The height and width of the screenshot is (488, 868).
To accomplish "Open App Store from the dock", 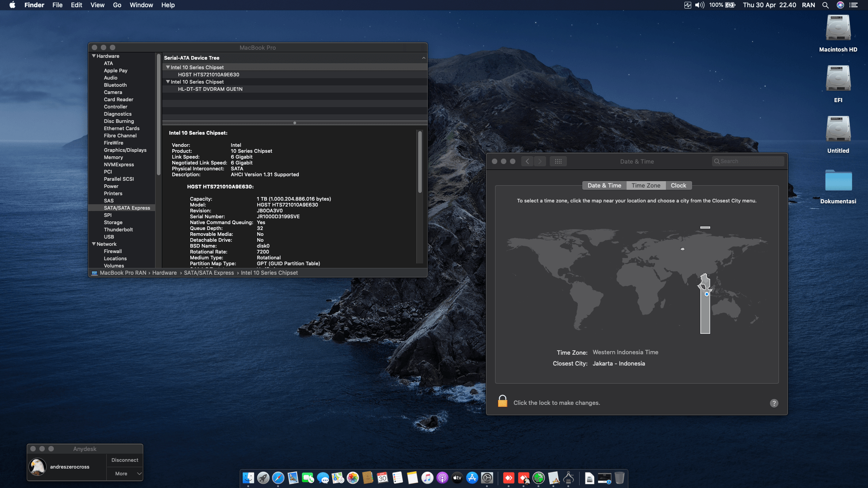I will 472,478.
